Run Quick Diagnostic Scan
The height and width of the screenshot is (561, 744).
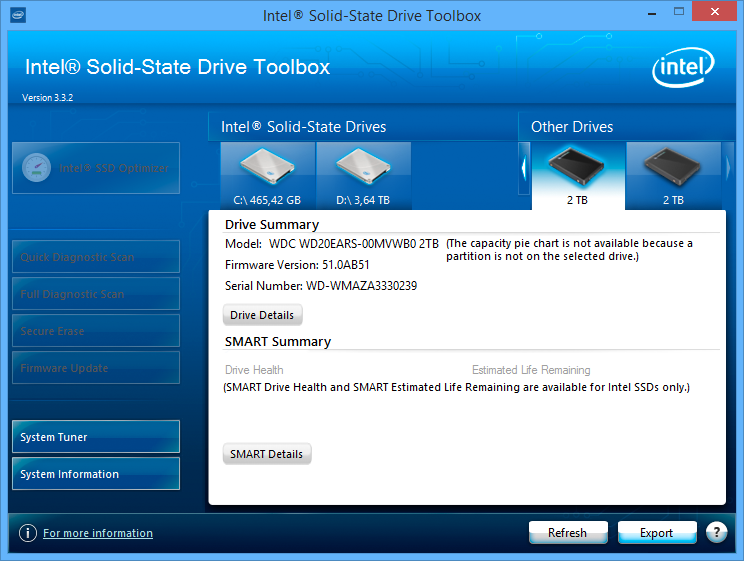[96, 257]
